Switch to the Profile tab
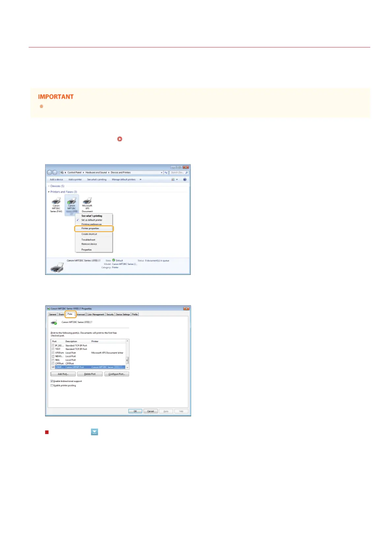 (135, 314)
